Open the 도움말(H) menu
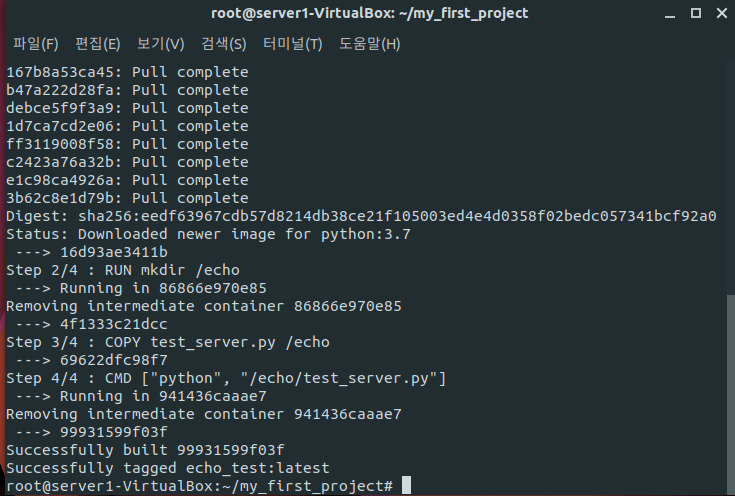 click(369, 44)
